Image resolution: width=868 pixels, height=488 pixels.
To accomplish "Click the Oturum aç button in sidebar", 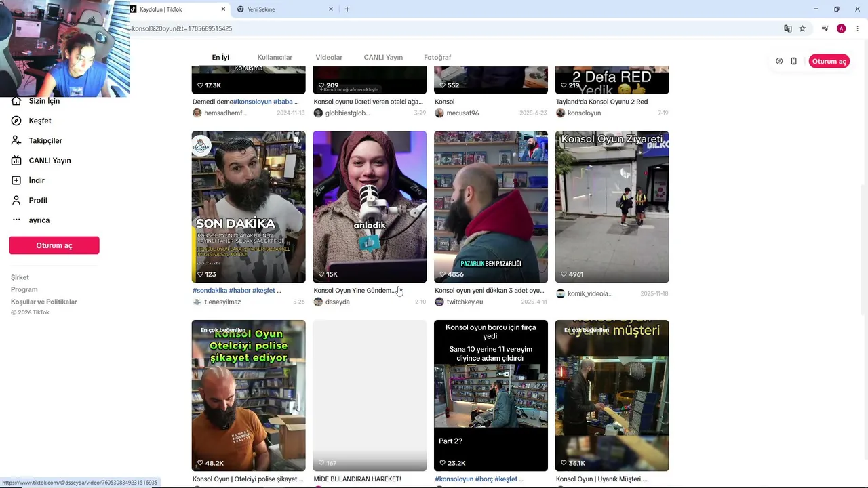I will click(54, 245).
